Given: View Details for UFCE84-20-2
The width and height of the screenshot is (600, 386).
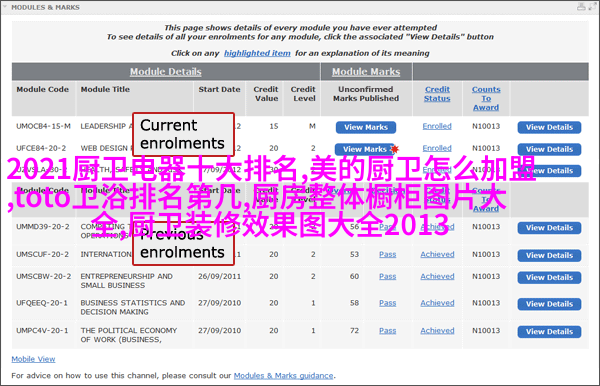Looking at the screenshot, I should point(549,149).
